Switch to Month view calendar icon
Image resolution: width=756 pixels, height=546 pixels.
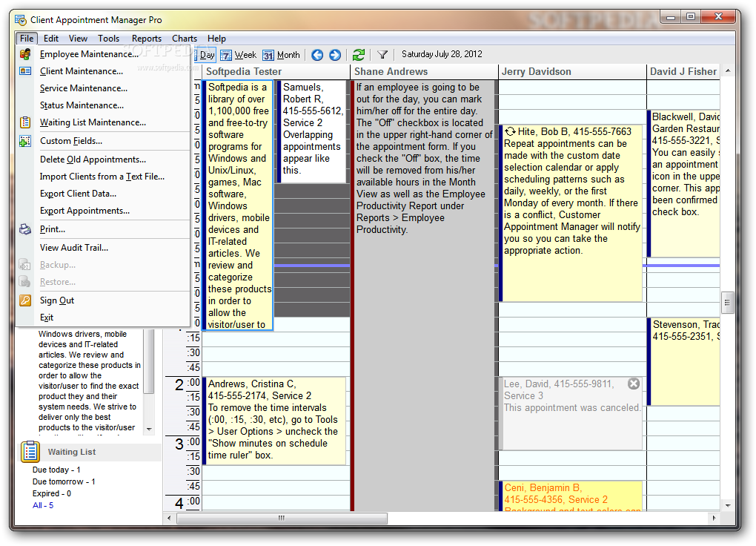tap(268, 55)
